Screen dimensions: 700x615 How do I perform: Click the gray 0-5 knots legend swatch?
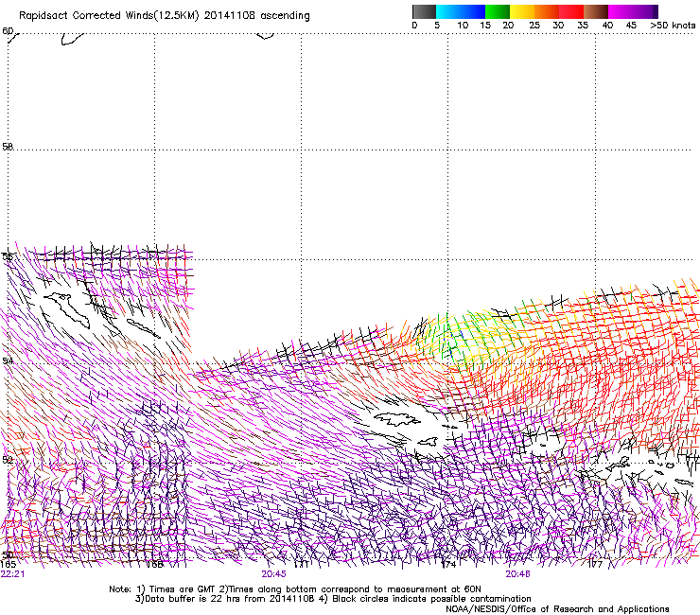click(424, 11)
